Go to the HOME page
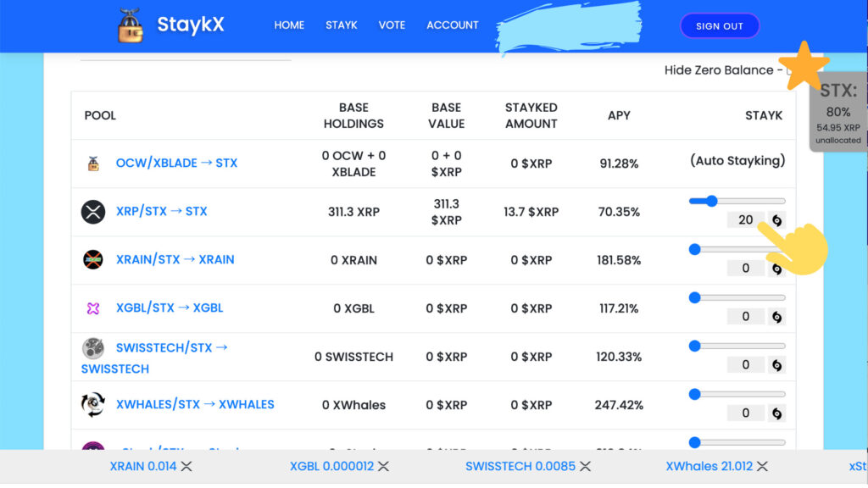This screenshot has width=868, height=488. pyautogui.click(x=289, y=25)
